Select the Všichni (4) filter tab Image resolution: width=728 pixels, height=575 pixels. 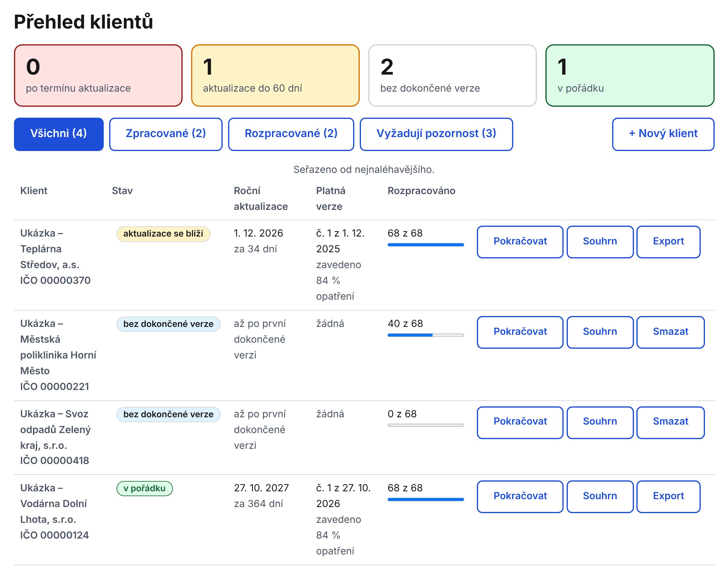[59, 134]
